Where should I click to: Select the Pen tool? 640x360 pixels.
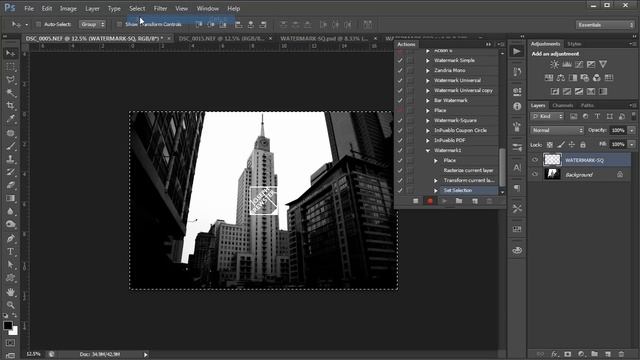[10, 238]
